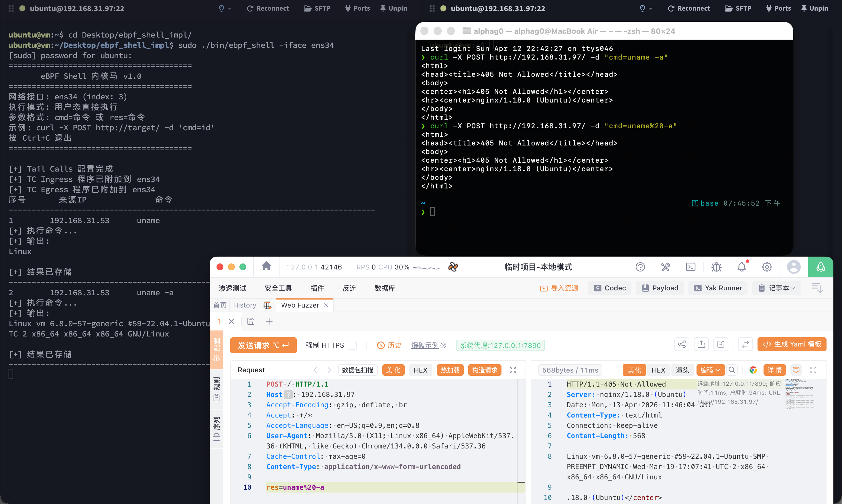Open the settings gear icon in Yakit
The width and height of the screenshot is (842, 504).
[767, 267]
